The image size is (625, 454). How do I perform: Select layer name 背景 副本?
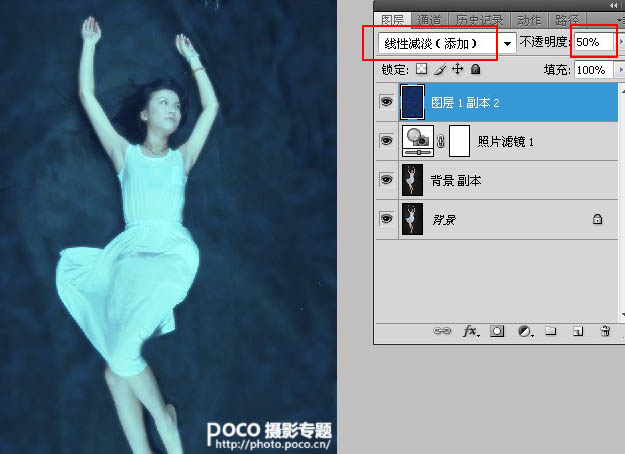[456, 181]
